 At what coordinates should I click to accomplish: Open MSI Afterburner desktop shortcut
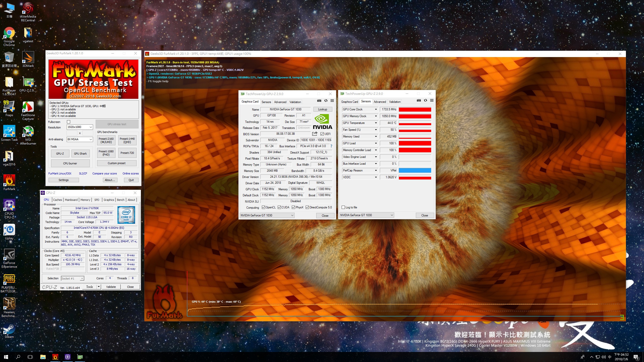pos(28,135)
